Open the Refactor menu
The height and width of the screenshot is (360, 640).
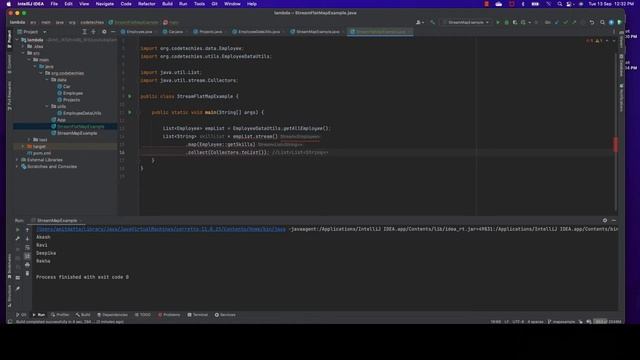[x=147, y=4]
